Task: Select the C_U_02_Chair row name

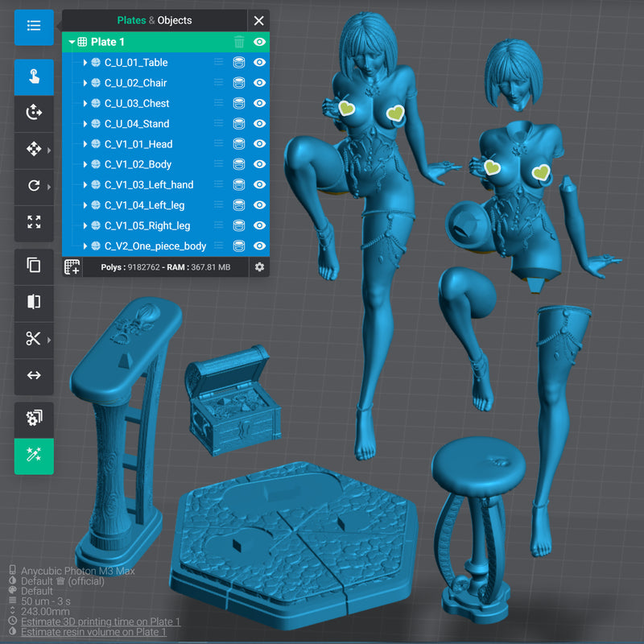Action: pos(135,83)
